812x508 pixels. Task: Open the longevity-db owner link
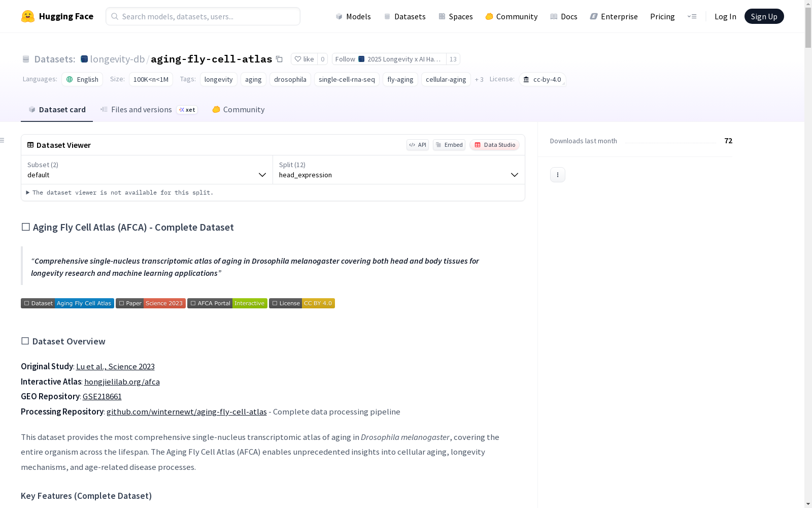coord(117,59)
